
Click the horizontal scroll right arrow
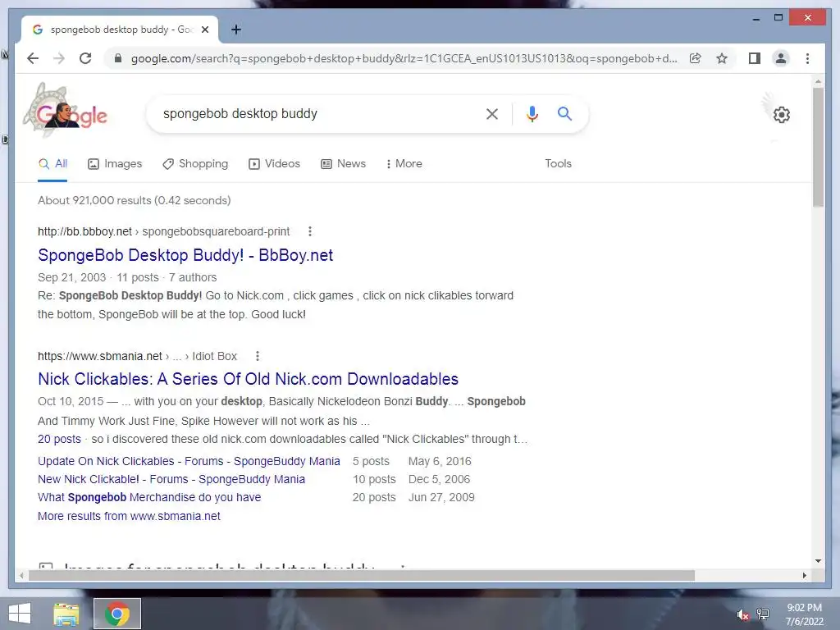[x=804, y=576]
